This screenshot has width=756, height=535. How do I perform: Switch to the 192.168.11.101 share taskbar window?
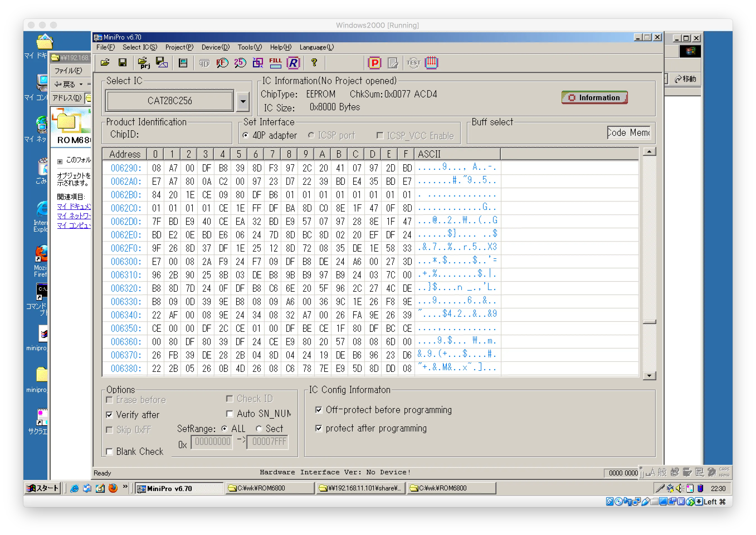pos(360,488)
